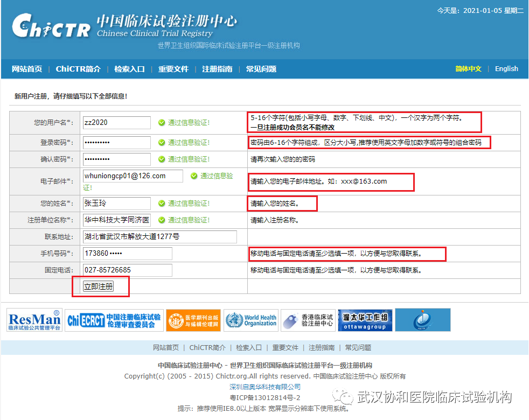529x420 pixels.
Task: Open the 深圳启奥华科技有限公司 footer link
Action: tap(264, 387)
